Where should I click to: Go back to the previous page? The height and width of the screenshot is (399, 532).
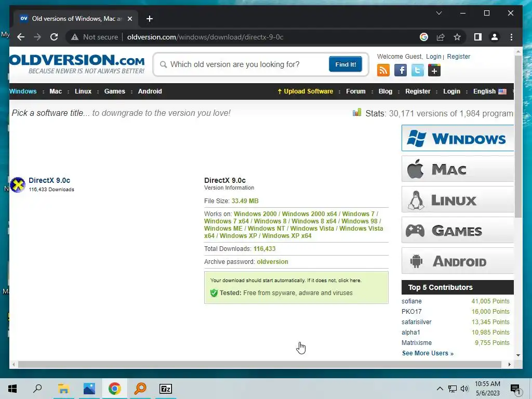click(x=21, y=37)
